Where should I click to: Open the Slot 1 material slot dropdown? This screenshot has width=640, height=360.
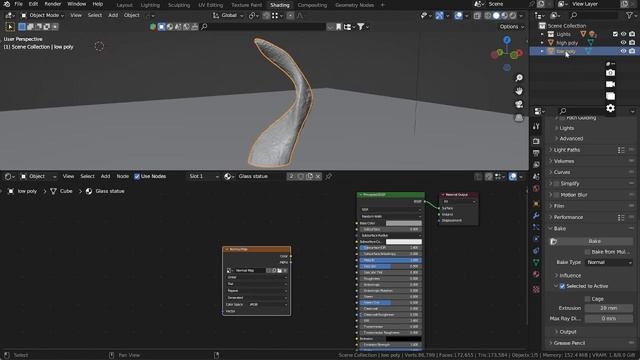click(x=204, y=176)
